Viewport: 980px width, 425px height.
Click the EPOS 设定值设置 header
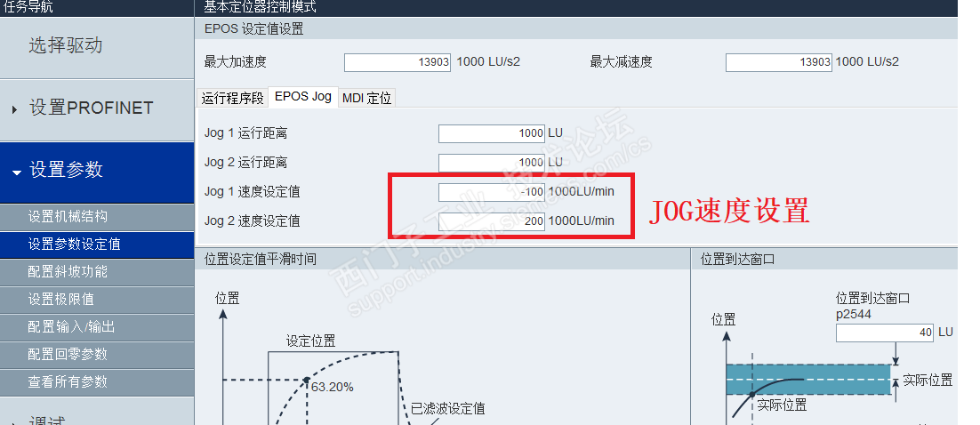tap(253, 28)
